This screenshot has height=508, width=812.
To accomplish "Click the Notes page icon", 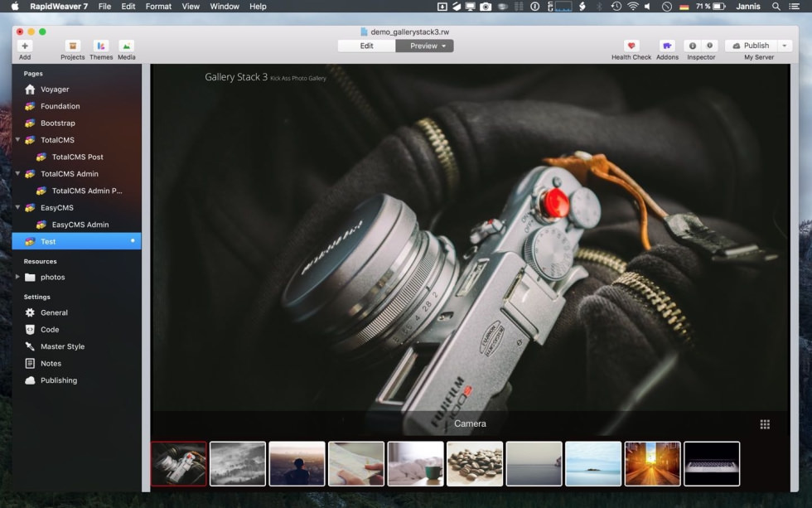I will pyautogui.click(x=30, y=364).
